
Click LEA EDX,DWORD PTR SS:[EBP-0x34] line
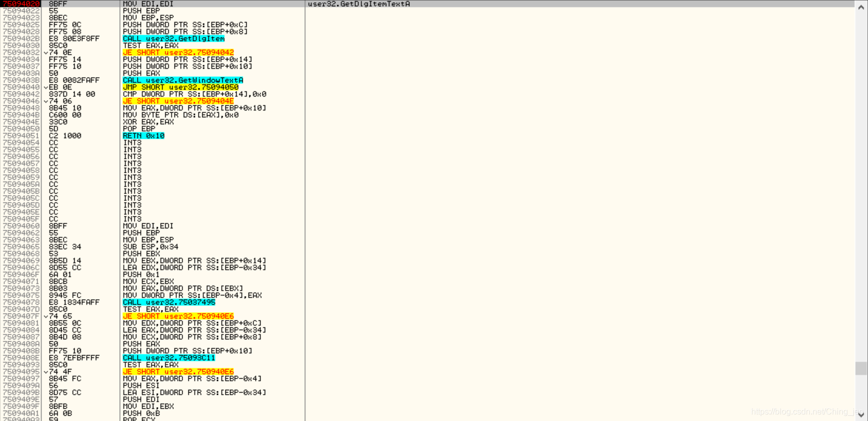click(194, 268)
